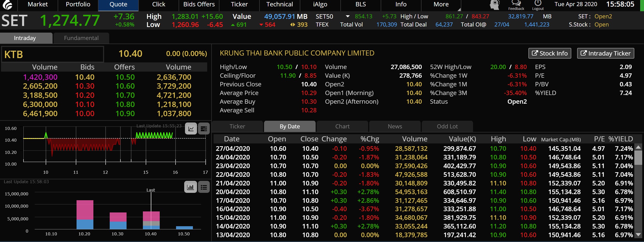Open the Stock Info button
The image size is (644, 242).
click(550, 53)
